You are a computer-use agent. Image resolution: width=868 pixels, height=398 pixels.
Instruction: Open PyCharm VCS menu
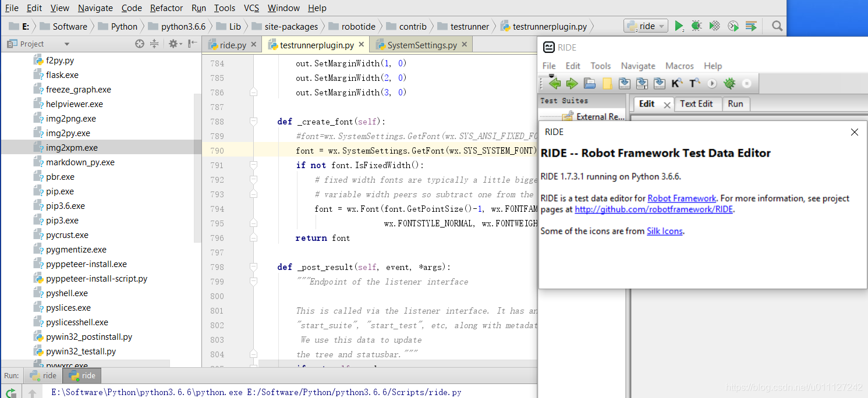pos(251,8)
